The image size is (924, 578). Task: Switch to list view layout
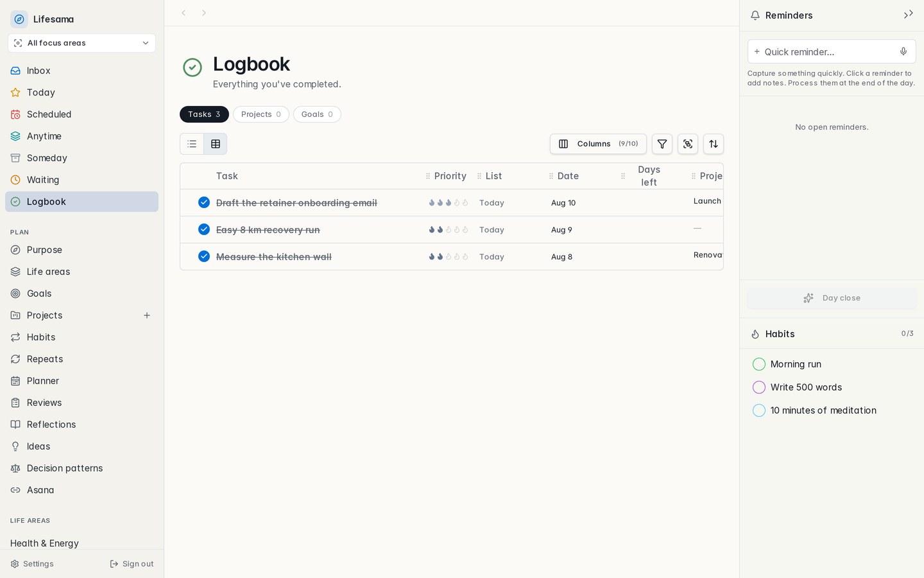tap(192, 144)
